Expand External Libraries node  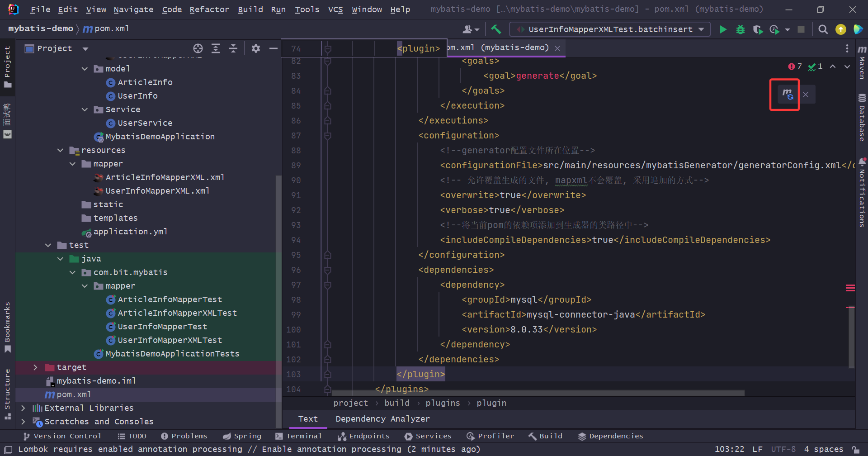pos(24,408)
